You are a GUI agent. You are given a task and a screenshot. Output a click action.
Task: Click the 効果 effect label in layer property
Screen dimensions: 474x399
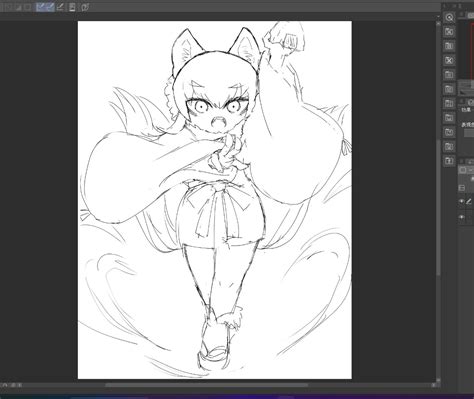(466, 109)
